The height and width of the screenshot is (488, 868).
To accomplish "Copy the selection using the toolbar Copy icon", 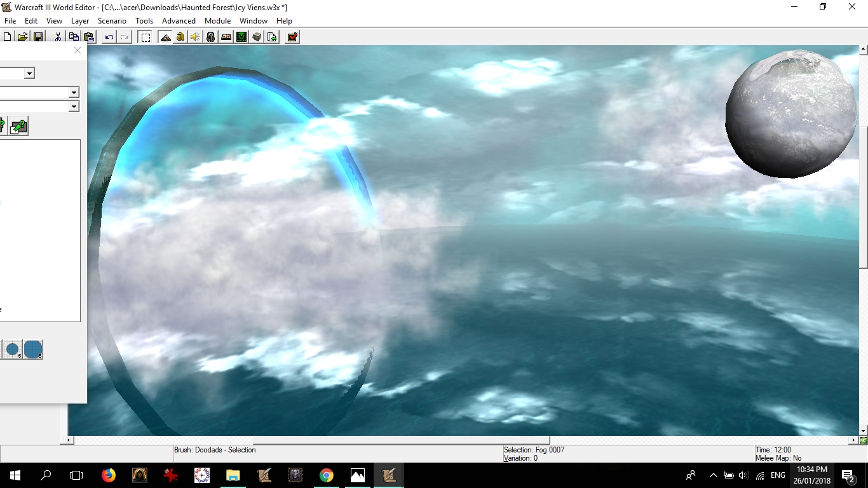I will 73,37.
